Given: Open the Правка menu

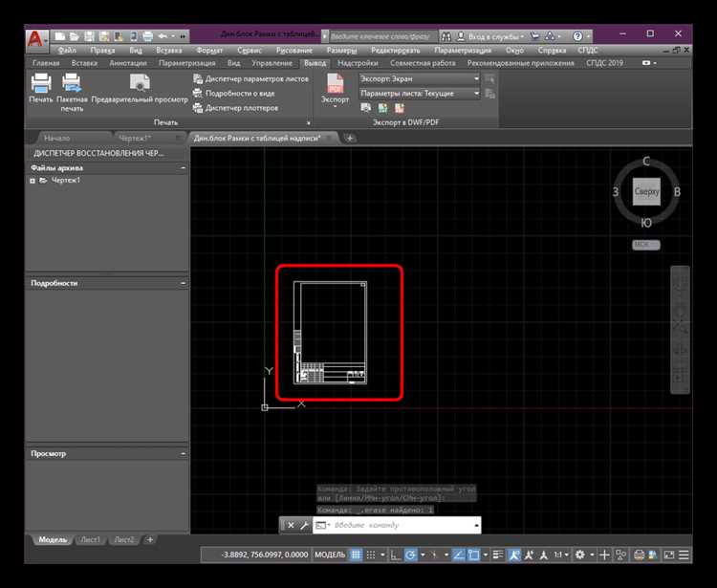Looking at the screenshot, I should pyautogui.click(x=102, y=51).
